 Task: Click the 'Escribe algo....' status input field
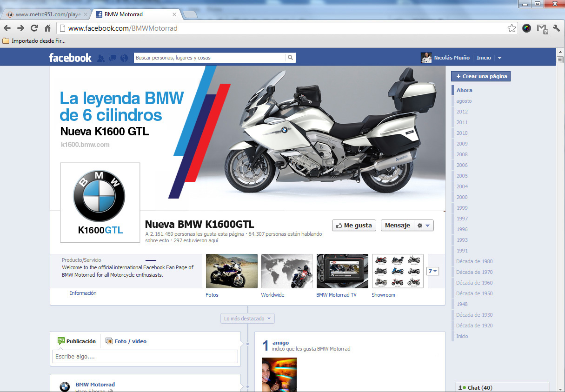coord(145,356)
